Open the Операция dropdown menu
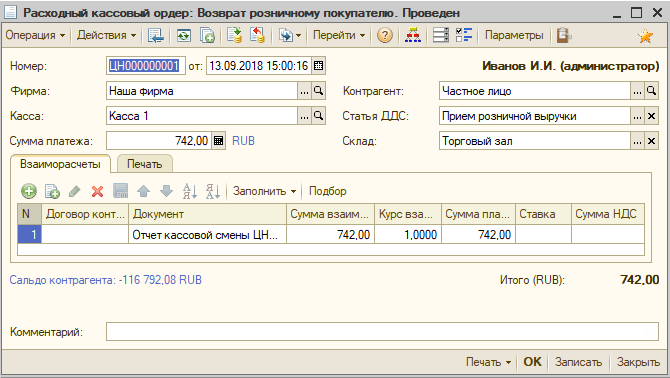 35,35
